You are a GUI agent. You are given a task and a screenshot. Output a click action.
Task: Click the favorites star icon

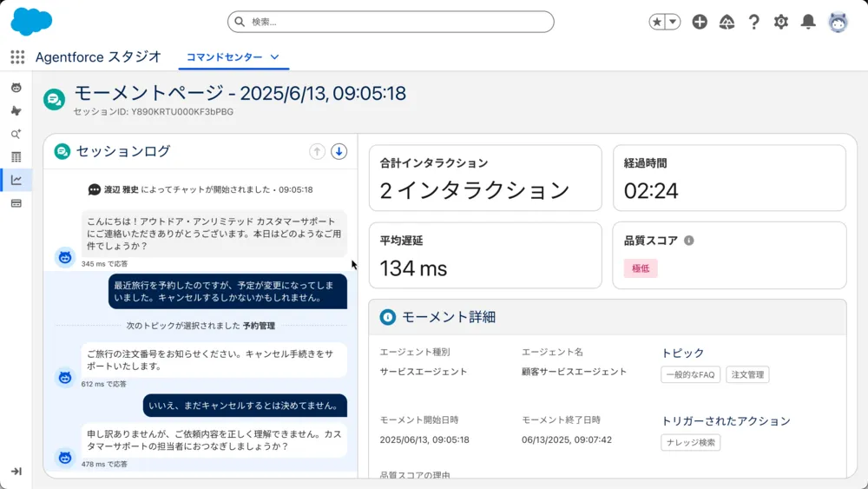pyautogui.click(x=657, y=22)
